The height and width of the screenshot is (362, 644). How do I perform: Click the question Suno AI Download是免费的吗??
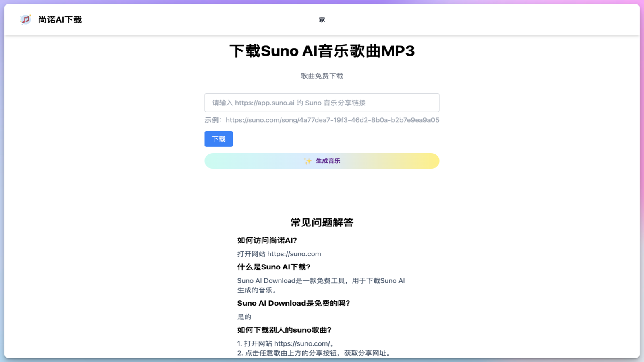[293, 303]
